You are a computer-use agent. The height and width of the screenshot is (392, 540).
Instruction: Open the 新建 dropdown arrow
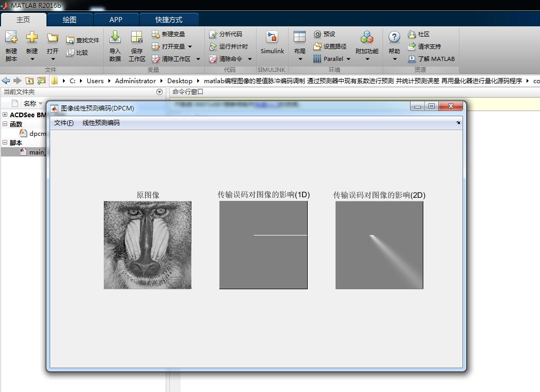[32, 59]
